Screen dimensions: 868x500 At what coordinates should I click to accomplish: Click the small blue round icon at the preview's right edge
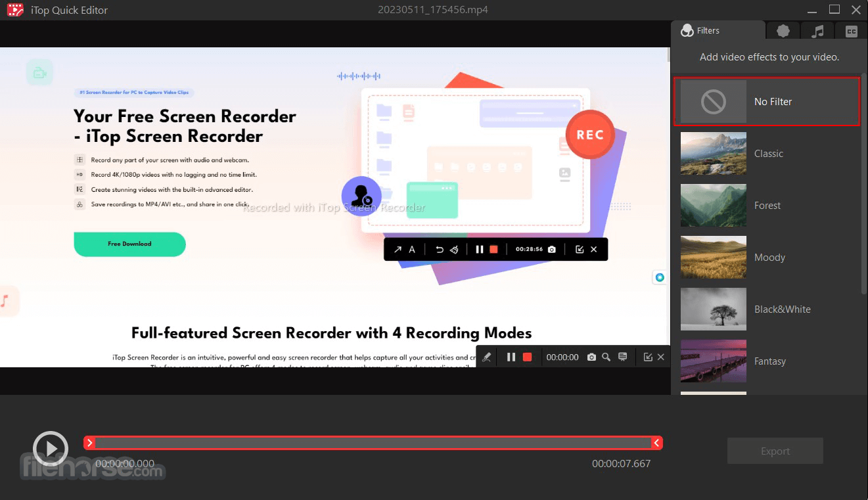click(659, 278)
